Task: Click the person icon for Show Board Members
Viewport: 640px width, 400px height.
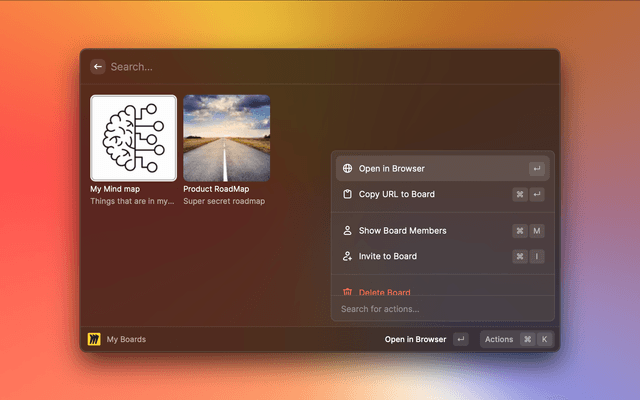Action: tap(347, 231)
